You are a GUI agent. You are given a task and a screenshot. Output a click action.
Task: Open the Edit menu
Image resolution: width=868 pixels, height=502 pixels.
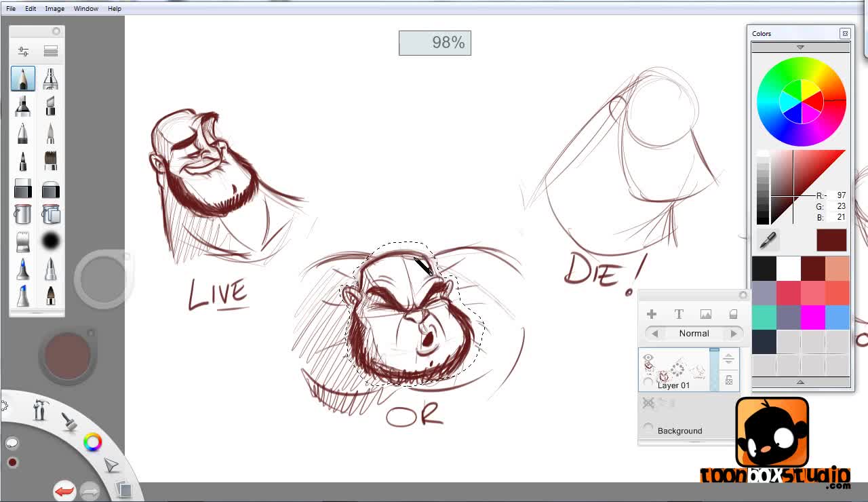31,9
